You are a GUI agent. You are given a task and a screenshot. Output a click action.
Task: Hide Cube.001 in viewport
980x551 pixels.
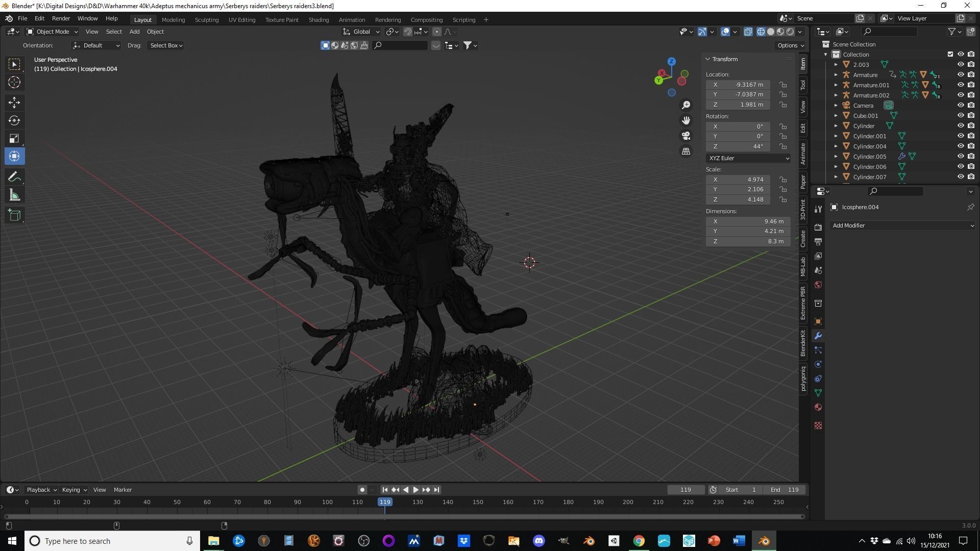click(x=961, y=116)
